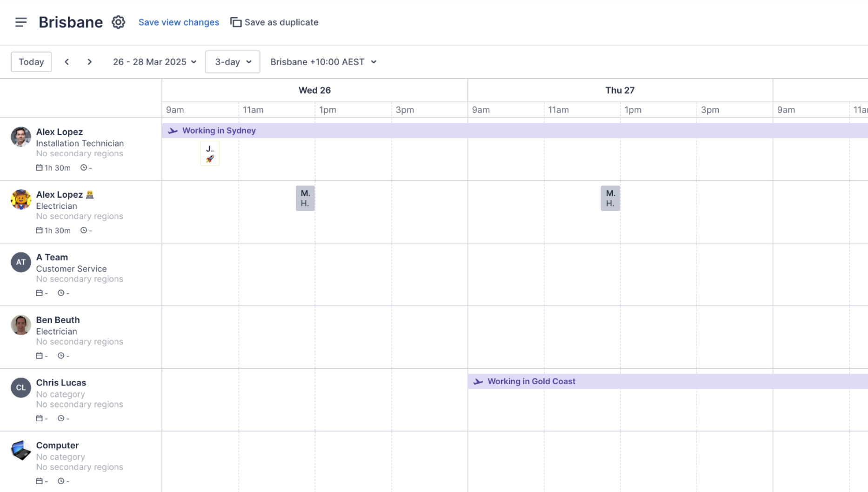Expand the 3-day view dropdown

(x=233, y=62)
